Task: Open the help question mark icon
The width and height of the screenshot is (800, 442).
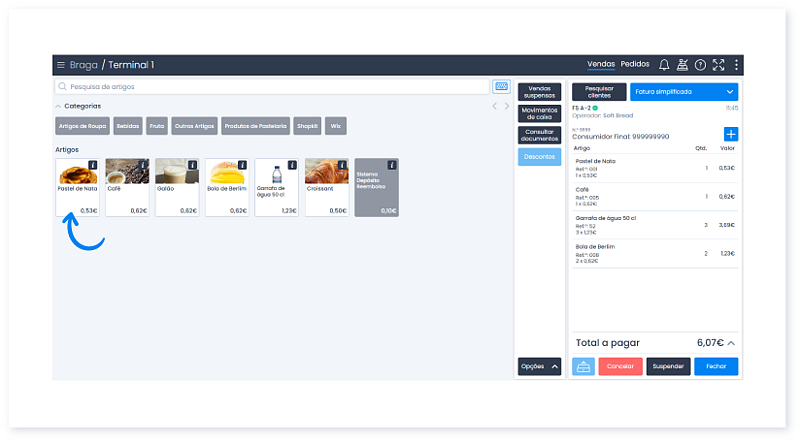Action: [x=700, y=65]
